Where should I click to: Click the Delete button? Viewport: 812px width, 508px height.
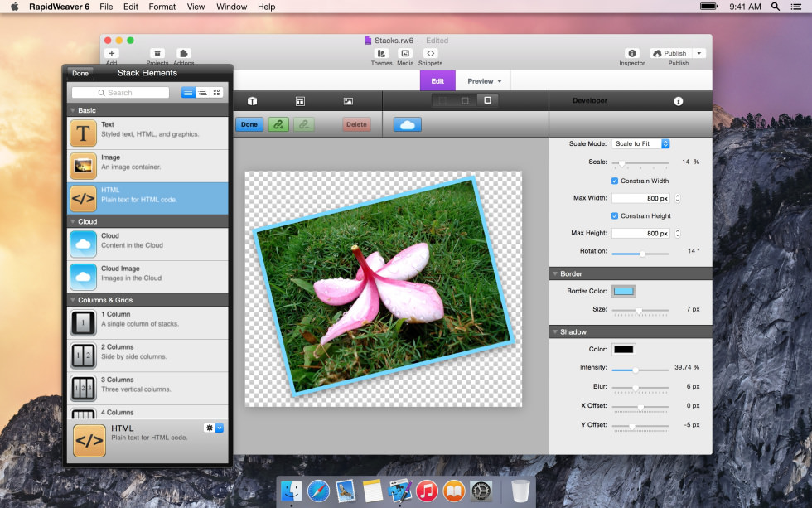click(x=356, y=124)
